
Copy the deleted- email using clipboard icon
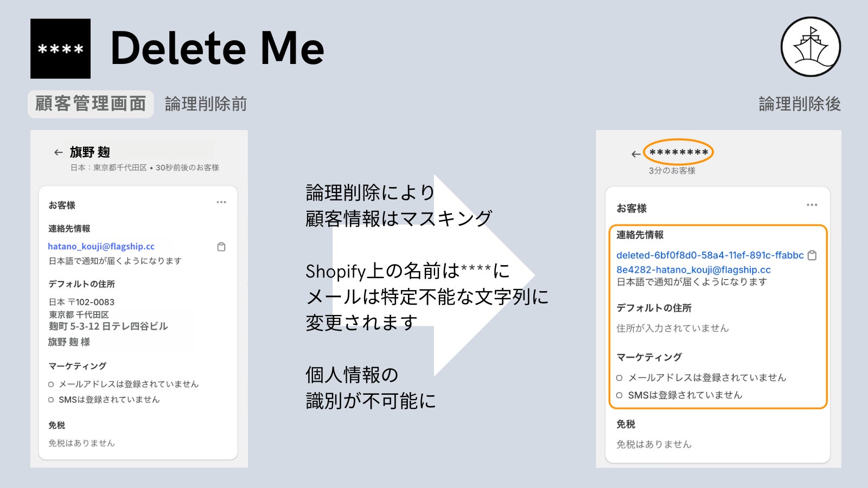pyautogui.click(x=812, y=255)
